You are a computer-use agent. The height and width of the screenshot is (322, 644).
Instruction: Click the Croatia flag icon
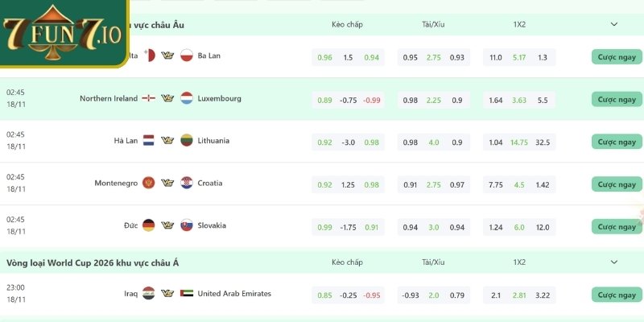click(x=187, y=183)
